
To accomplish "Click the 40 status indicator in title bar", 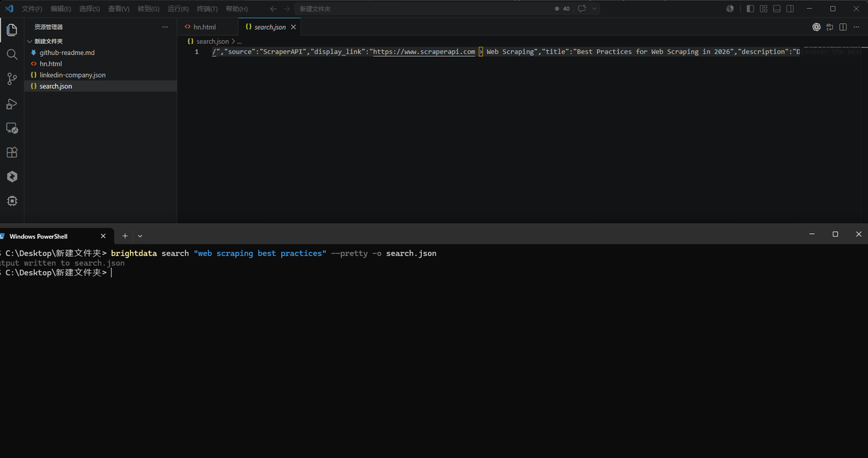I will 562,9.
